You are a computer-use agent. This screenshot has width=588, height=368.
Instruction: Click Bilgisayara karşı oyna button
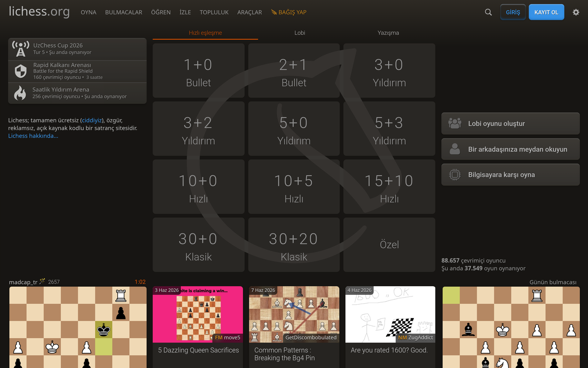click(x=510, y=175)
